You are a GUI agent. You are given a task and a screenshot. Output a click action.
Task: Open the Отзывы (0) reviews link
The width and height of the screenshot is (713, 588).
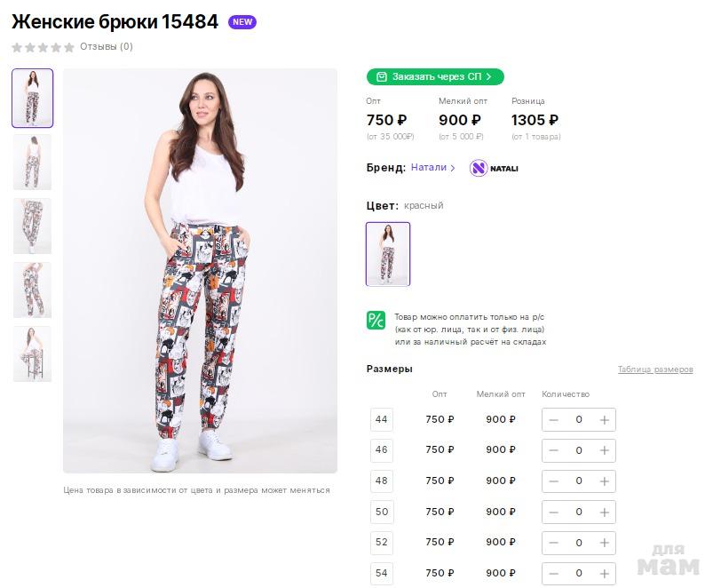pyautogui.click(x=107, y=47)
